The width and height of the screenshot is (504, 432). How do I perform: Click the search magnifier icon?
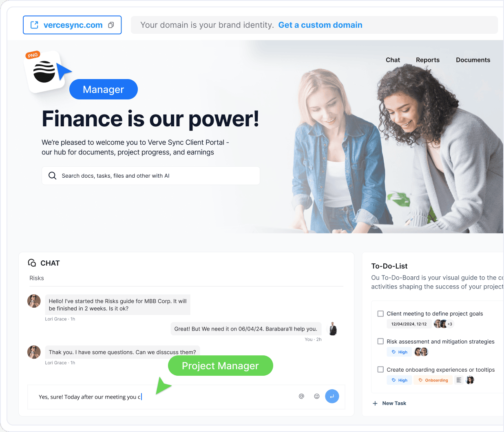tap(52, 176)
